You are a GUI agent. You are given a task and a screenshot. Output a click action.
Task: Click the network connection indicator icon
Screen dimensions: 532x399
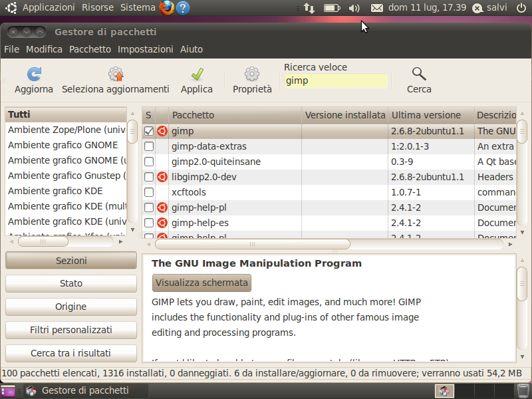(x=309, y=8)
